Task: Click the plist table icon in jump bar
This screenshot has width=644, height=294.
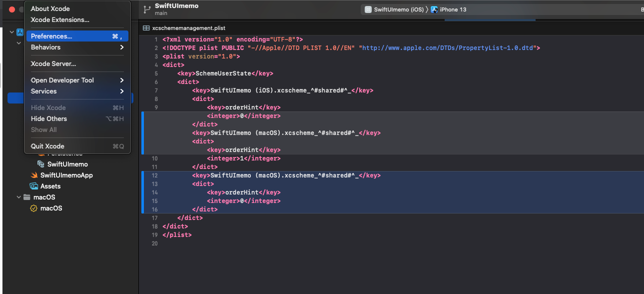Action: point(146,28)
